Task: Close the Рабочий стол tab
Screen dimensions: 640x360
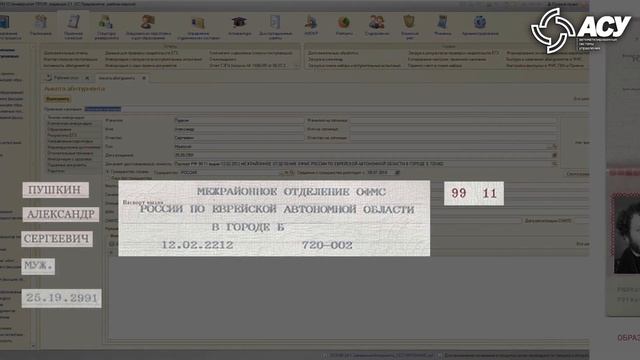Action: pos(87,78)
